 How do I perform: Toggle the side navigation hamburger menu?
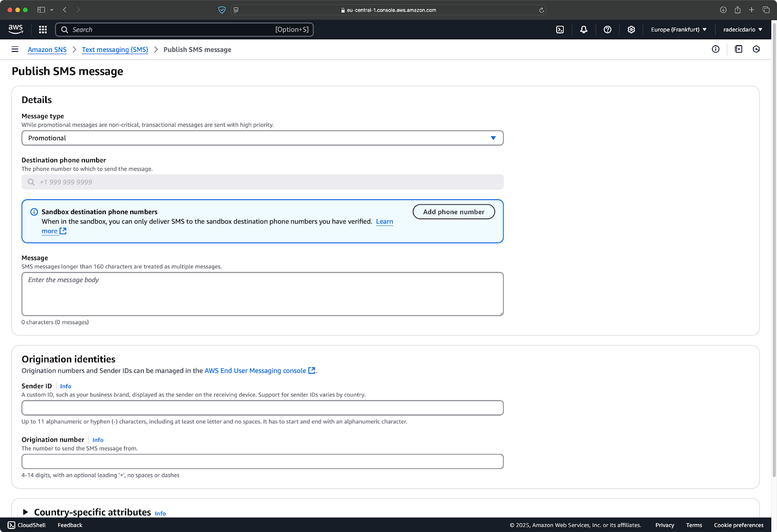(x=15, y=50)
